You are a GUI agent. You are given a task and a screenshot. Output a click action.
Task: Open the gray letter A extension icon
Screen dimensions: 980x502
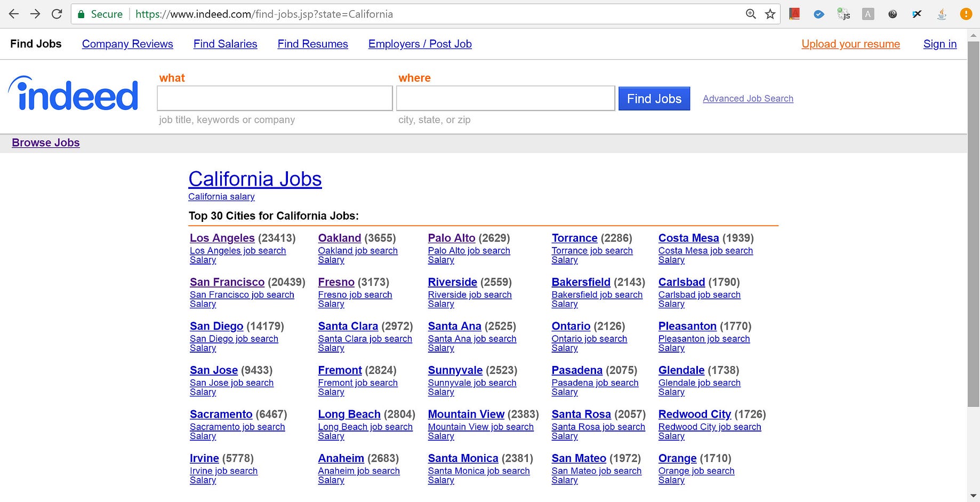pyautogui.click(x=868, y=14)
